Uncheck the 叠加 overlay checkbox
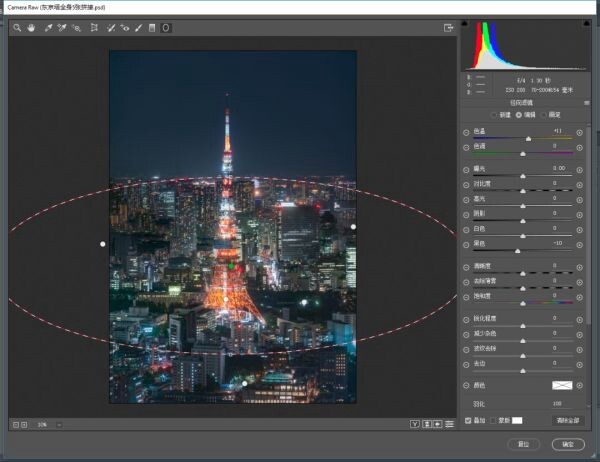Image resolution: width=600 pixels, height=462 pixels. click(468, 420)
